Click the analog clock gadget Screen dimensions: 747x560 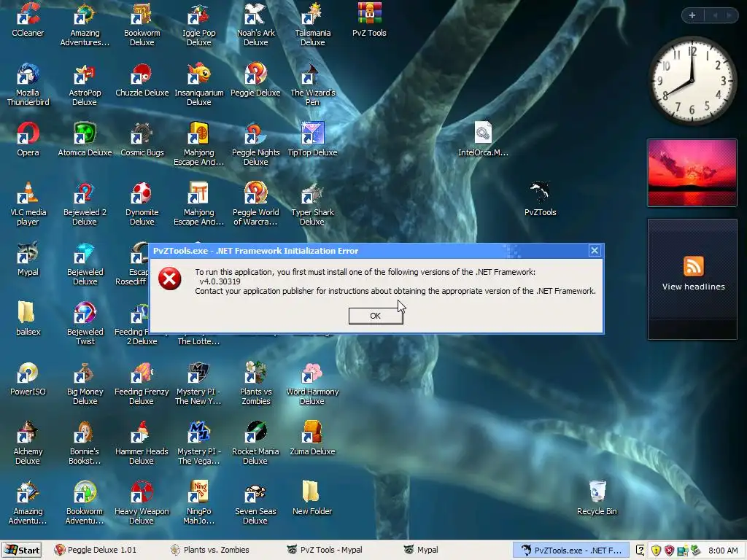coord(692,80)
